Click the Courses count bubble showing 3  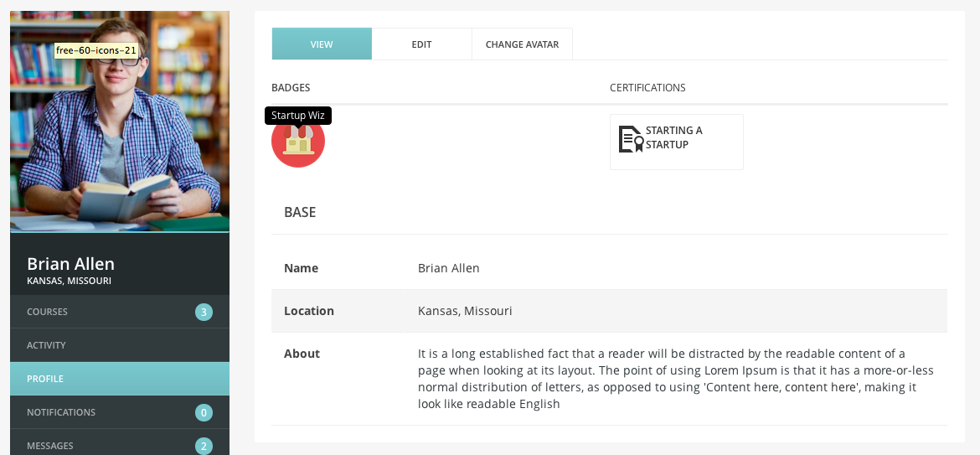[x=204, y=313]
